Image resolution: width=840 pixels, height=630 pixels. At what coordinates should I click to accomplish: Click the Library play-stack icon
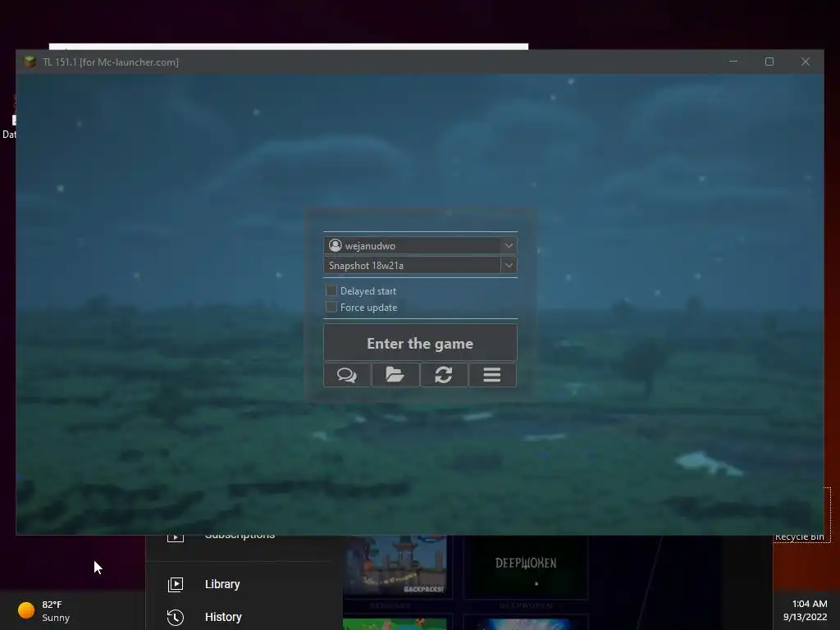176,584
